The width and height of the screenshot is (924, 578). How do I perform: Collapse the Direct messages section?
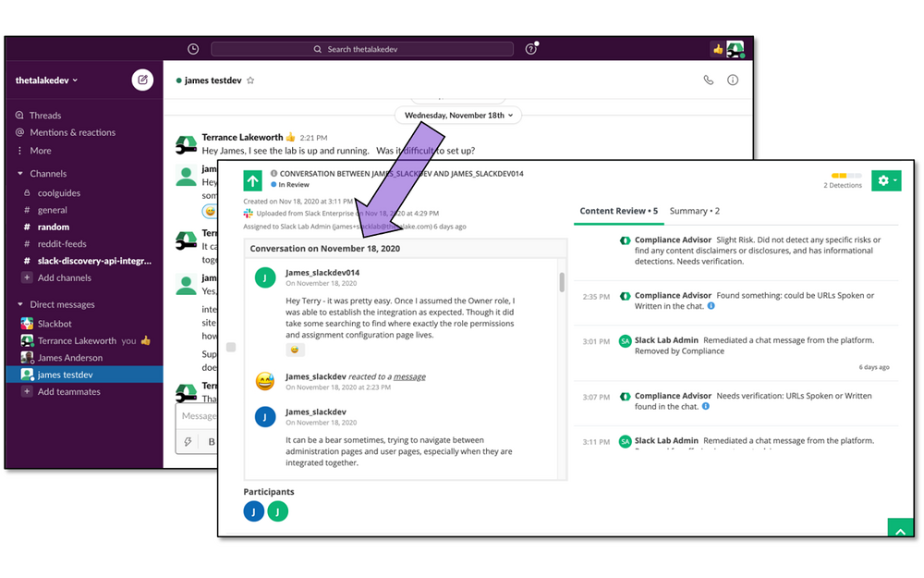tap(20, 304)
